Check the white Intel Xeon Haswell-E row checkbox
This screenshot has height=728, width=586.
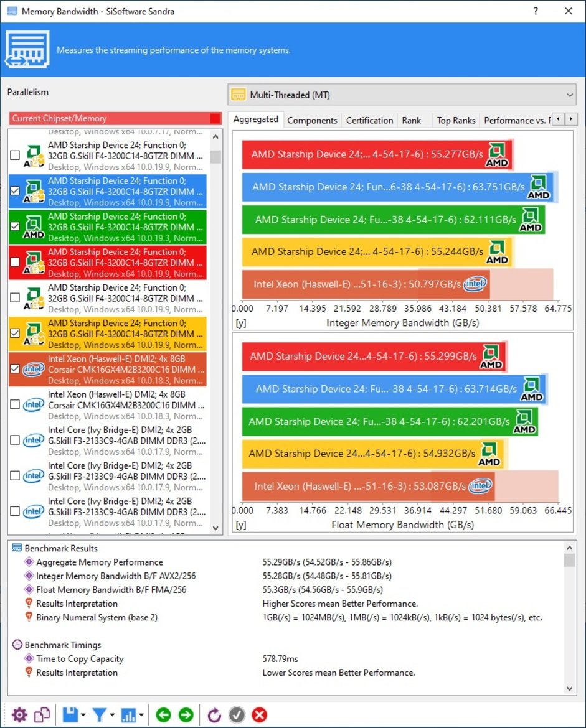click(x=15, y=405)
